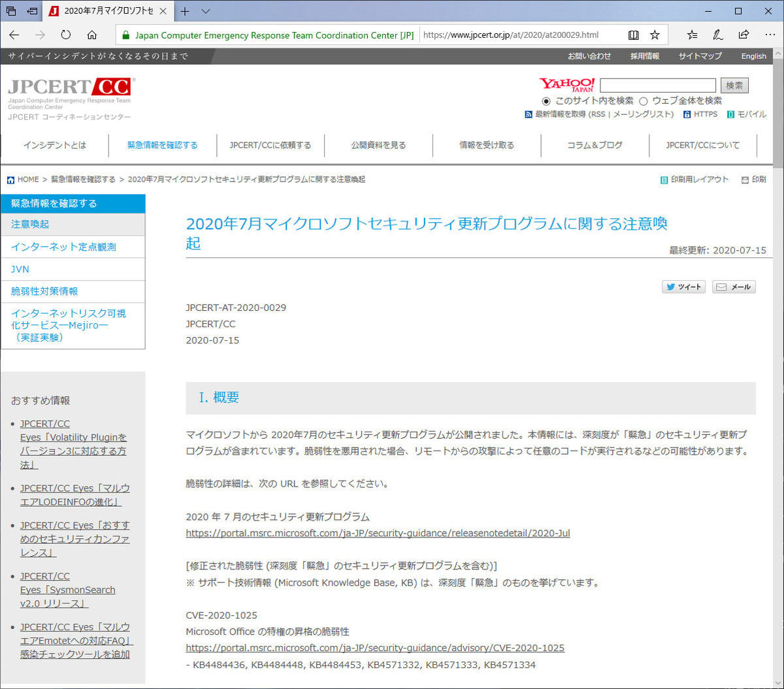This screenshot has width=784, height=689.
Task: Click お問い合わせ top link
Action: (589, 56)
